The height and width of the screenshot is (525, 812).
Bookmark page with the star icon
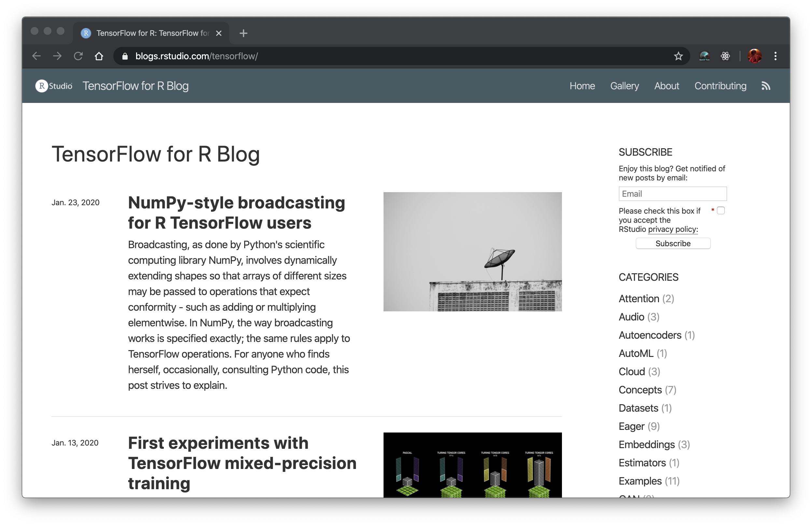(x=678, y=56)
